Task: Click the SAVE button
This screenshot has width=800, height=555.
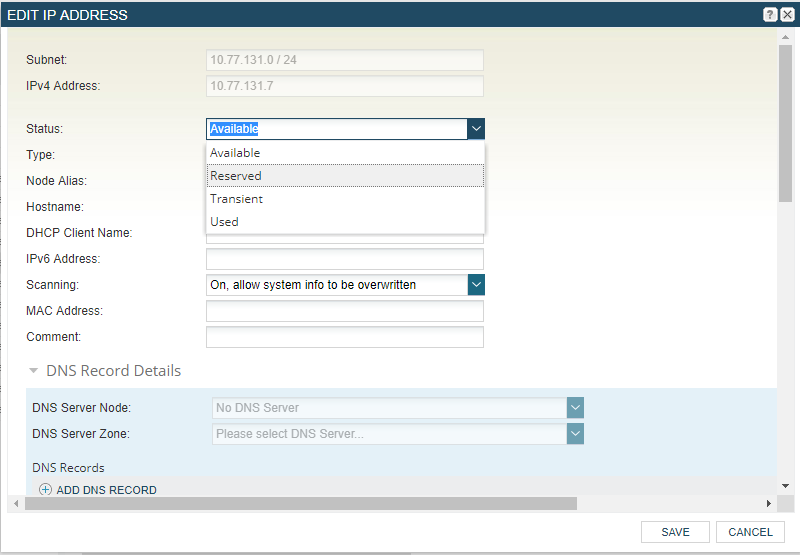Action: coord(675,532)
